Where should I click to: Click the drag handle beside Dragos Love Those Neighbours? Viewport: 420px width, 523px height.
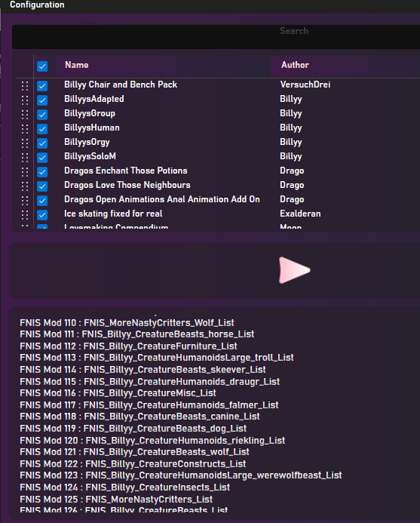(x=25, y=186)
